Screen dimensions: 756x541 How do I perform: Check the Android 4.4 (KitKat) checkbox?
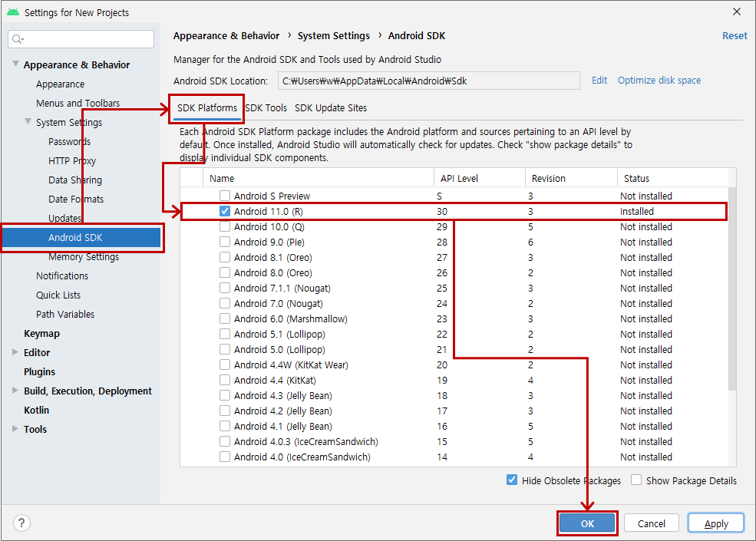point(225,380)
